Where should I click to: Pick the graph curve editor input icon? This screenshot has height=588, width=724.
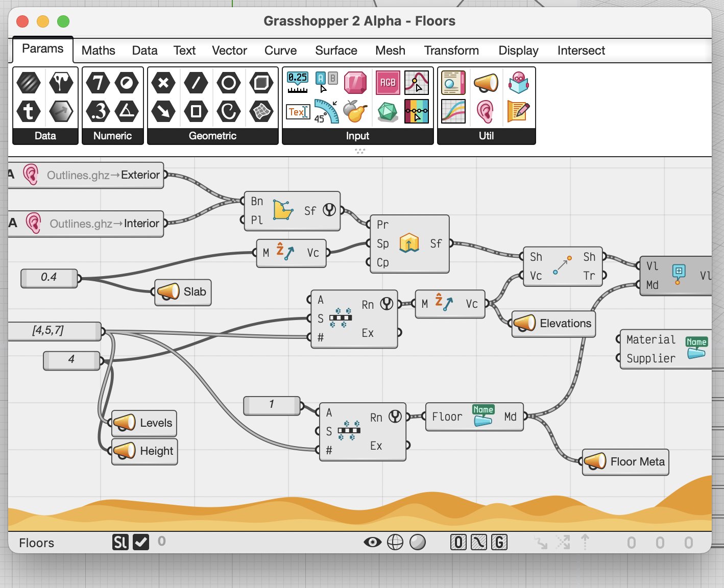417,83
